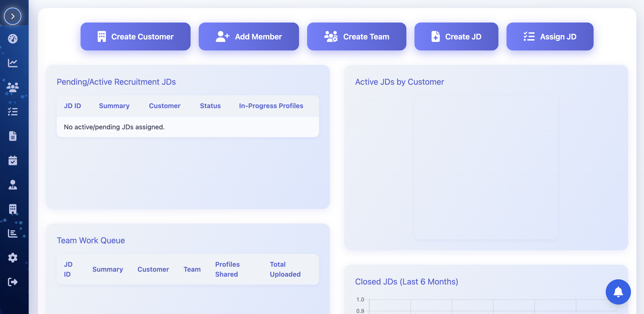Click the In-Progress Profiles column header

[x=271, y=106]
